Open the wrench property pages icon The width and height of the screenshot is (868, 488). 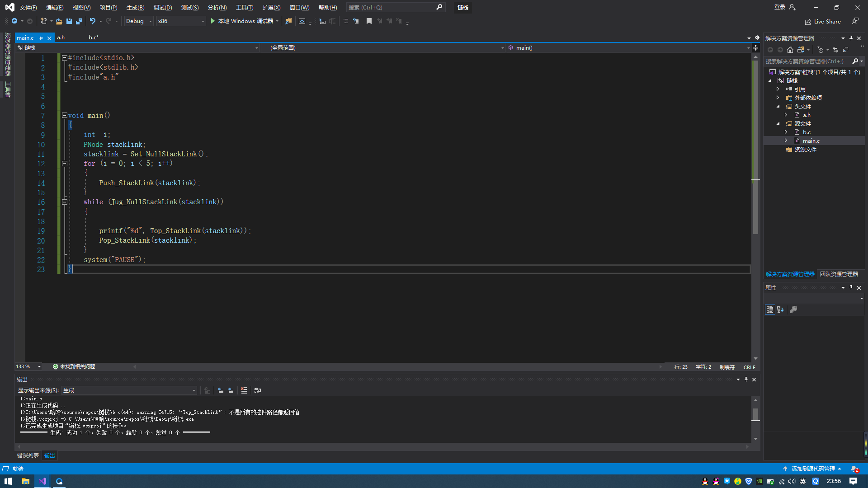click(x=793, y=310)
